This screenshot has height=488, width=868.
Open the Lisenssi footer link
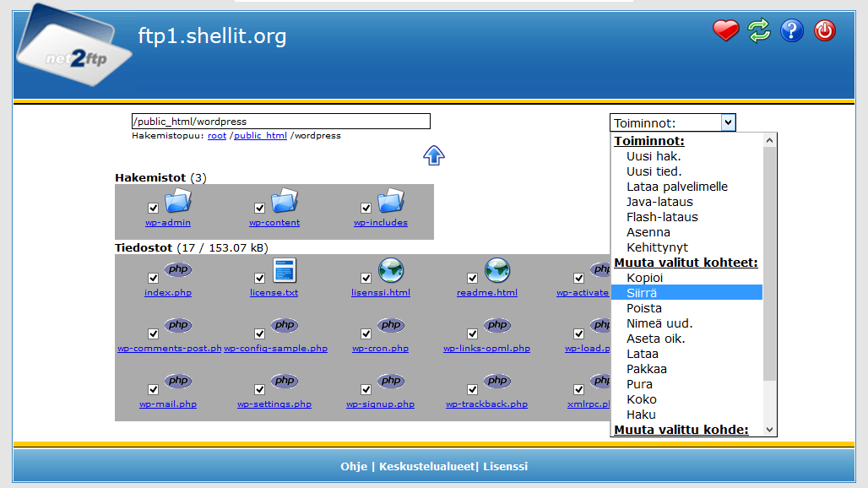point(506,466)
